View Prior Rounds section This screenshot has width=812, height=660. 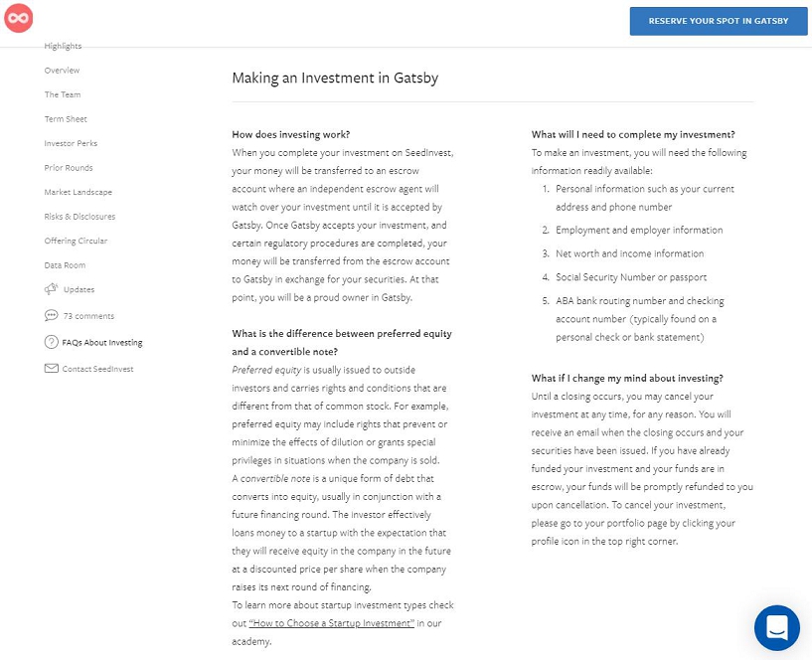pos(69,168)
